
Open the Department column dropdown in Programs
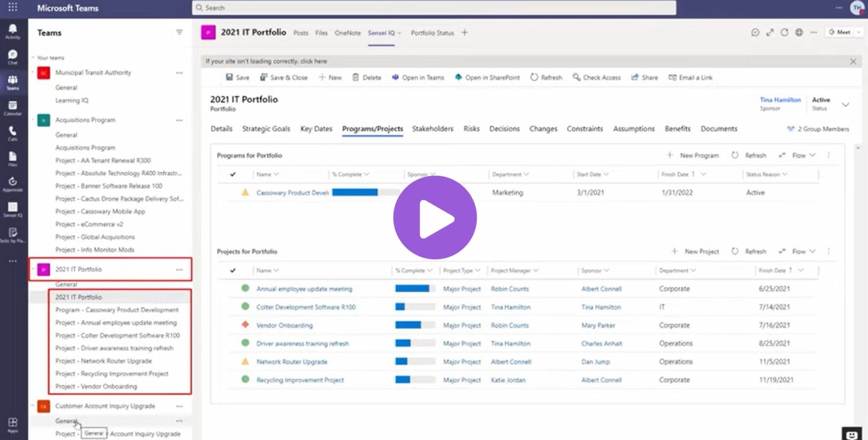coord(526,174)
